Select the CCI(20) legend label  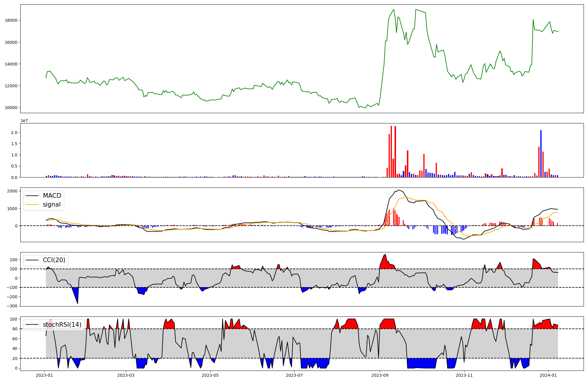[54, 260]
